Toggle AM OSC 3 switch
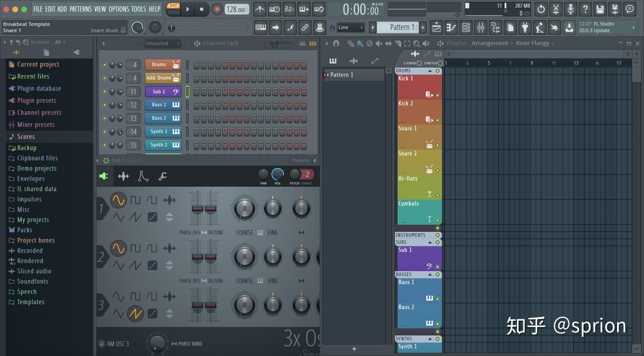 coord(102,344)
